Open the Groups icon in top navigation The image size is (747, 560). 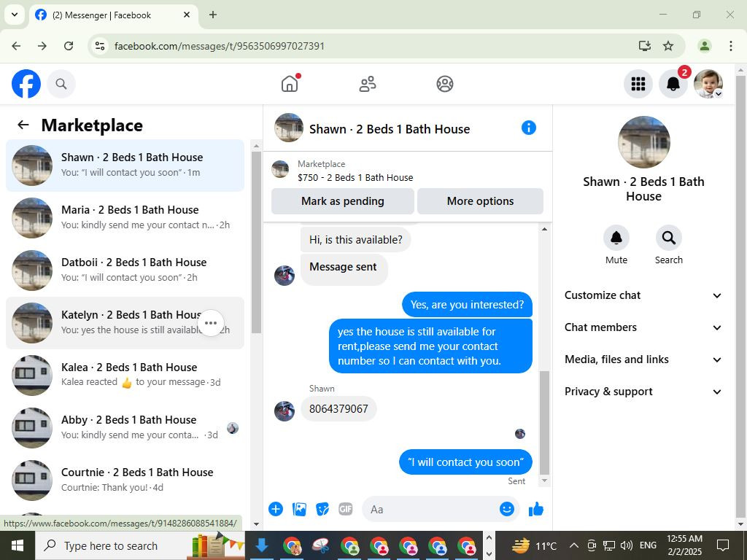click(444, 84)
